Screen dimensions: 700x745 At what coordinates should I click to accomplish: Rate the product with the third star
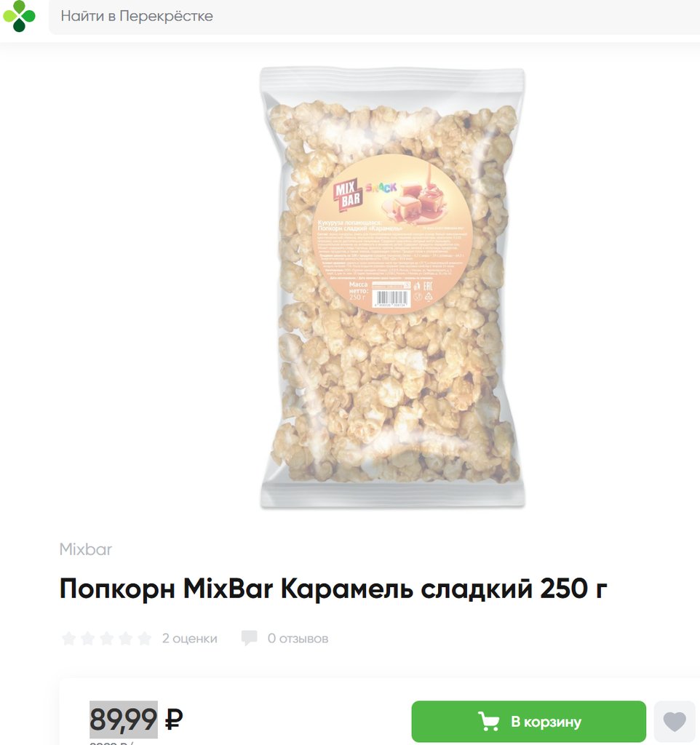point(107,639)
